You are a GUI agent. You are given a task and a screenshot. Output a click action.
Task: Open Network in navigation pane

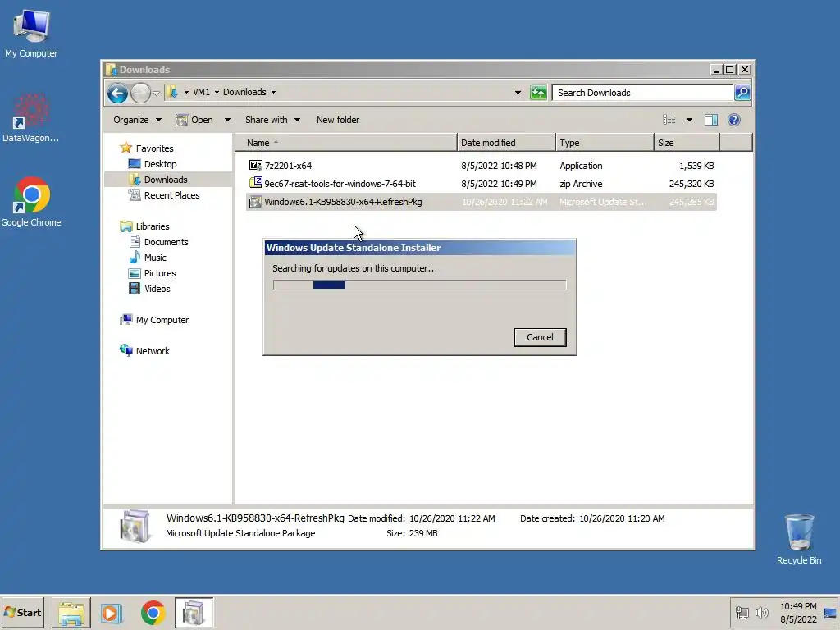[x=153, y=351]
